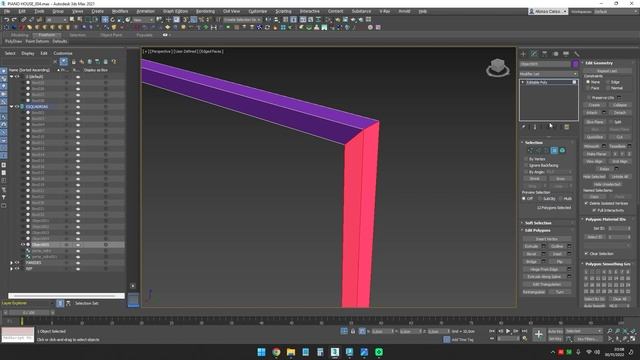Open the Edit menu

coord(22,11)
